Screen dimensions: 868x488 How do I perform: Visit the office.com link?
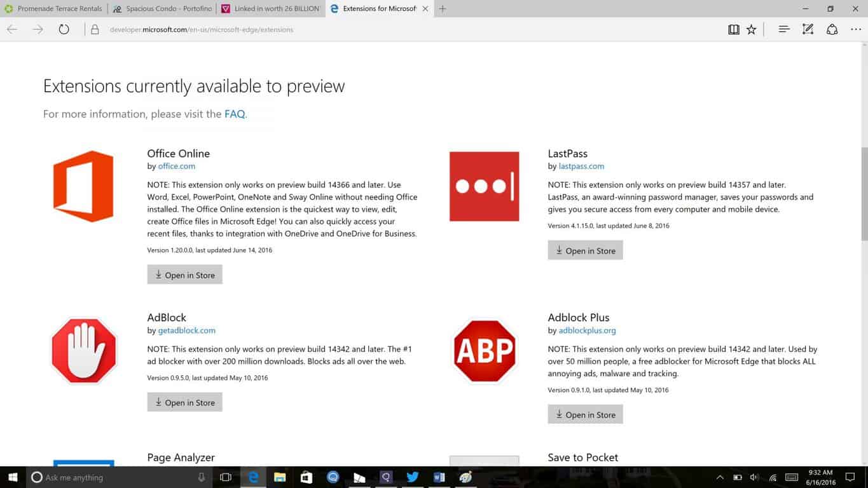pos(177,166)
